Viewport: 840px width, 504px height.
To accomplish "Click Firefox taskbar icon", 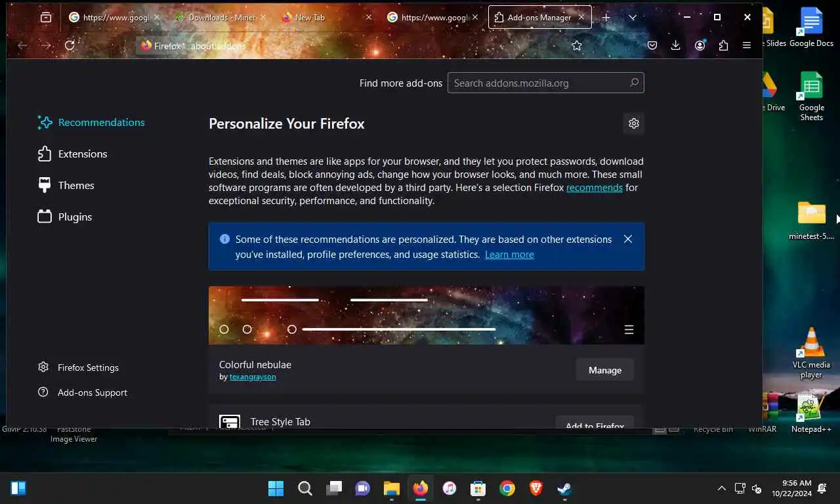I will 421,488.
